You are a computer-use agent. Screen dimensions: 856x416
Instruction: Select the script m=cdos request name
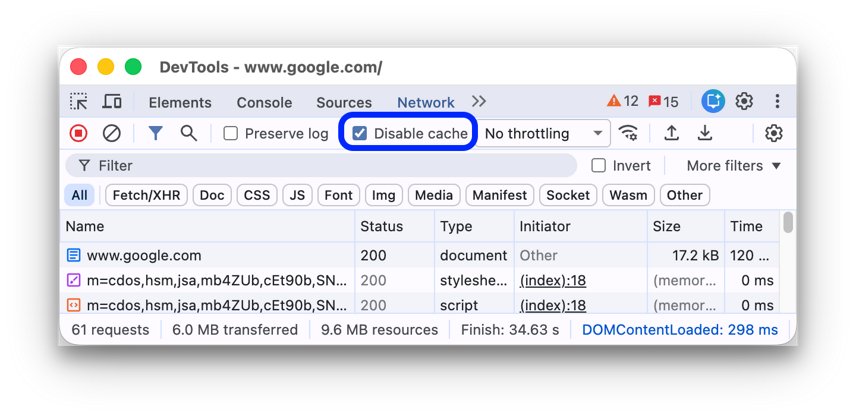coord(217,306)
